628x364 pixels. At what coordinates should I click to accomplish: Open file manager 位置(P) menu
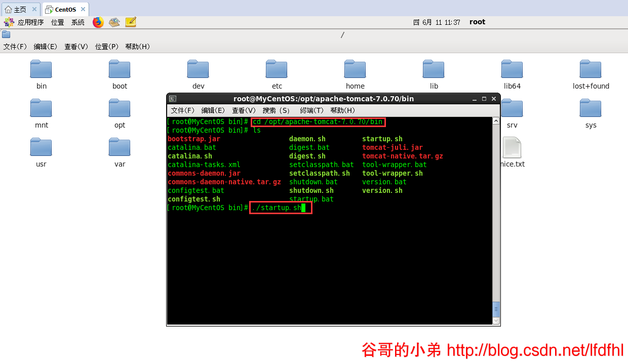[107, 47]
